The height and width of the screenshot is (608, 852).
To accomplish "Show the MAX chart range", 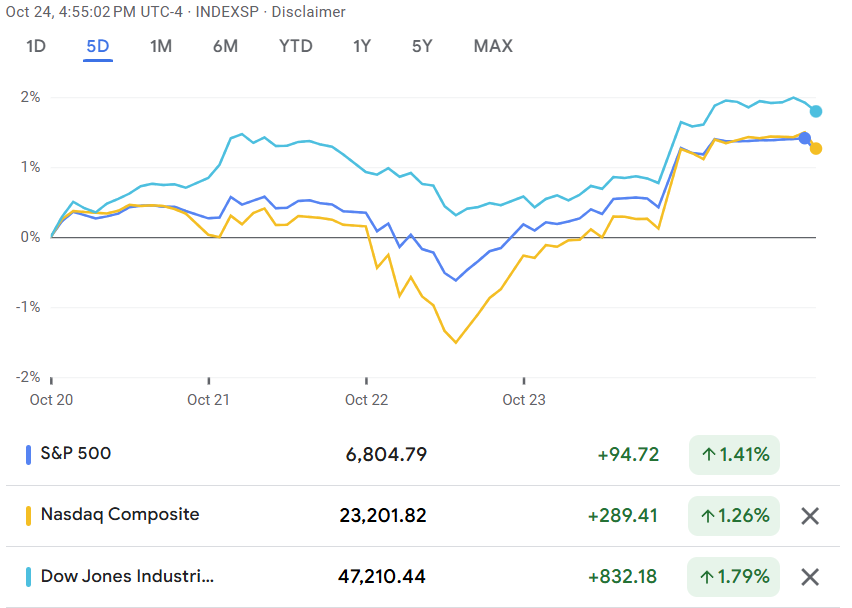I will [493, 46].
